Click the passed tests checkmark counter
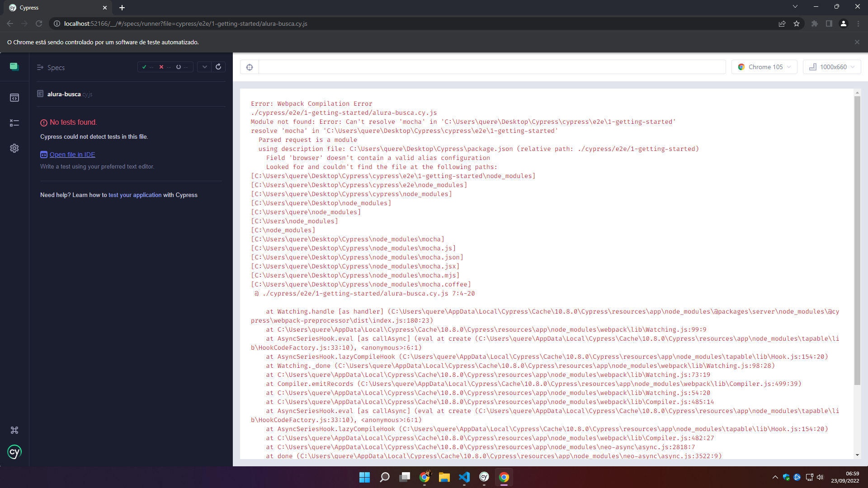868x488 pixels. coord(148,67)
